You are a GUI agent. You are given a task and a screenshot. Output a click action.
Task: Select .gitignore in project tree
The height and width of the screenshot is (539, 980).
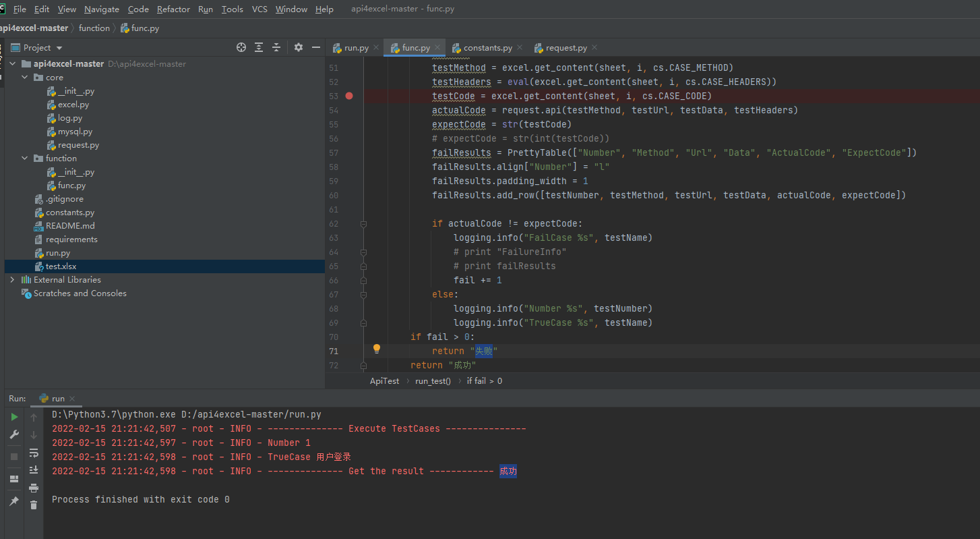(x=65, y=199)
